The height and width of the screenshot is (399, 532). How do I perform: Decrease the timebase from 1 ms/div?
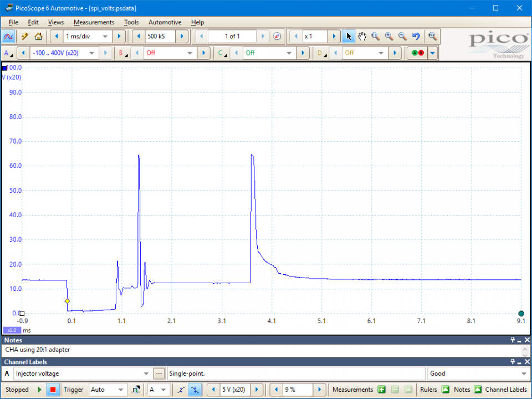57,37
